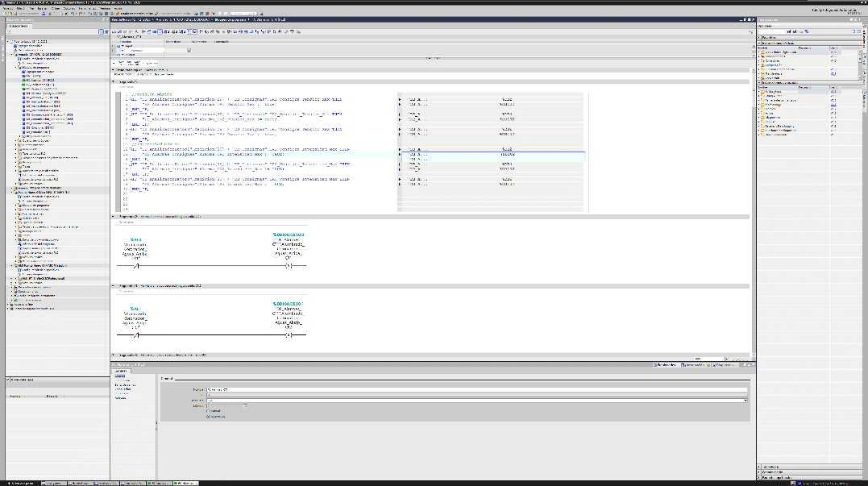Image resolution: width=868 pixels, height=486 pixels.
Task: Switch to Información tab in inspector
Action: (x=696, y=365)
